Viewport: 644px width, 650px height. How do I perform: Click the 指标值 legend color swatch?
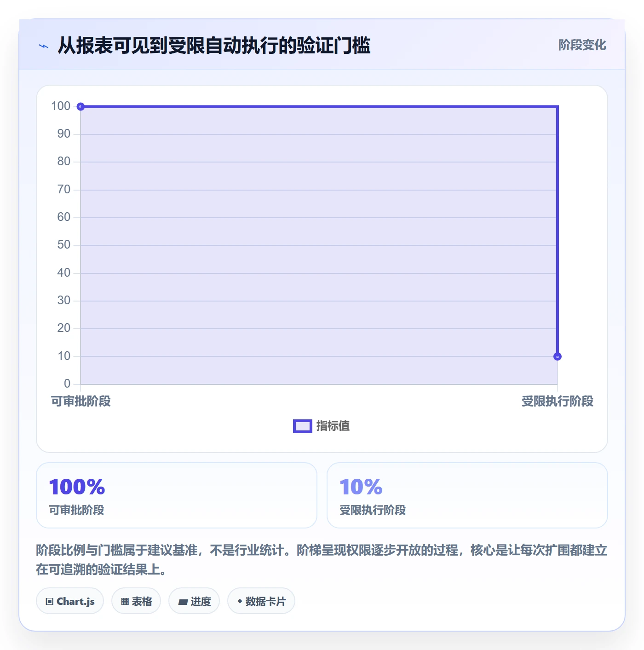pyautogui.click(x=303, y=426)
